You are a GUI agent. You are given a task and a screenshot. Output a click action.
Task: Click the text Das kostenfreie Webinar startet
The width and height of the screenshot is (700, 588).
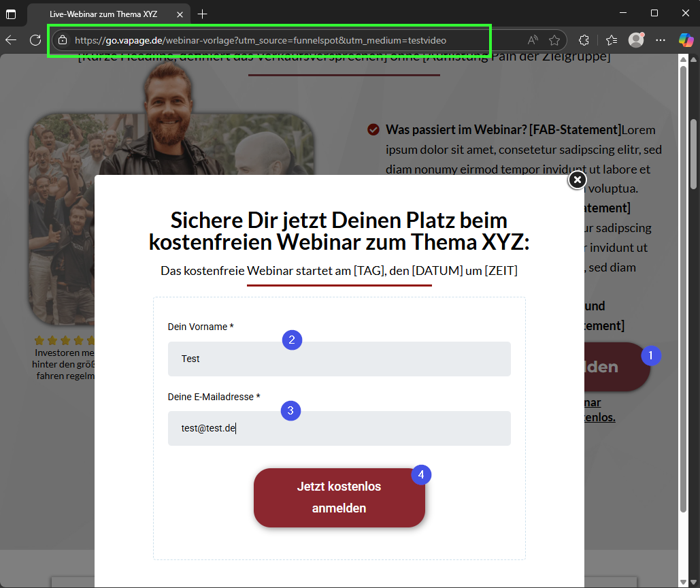(339, 271)
